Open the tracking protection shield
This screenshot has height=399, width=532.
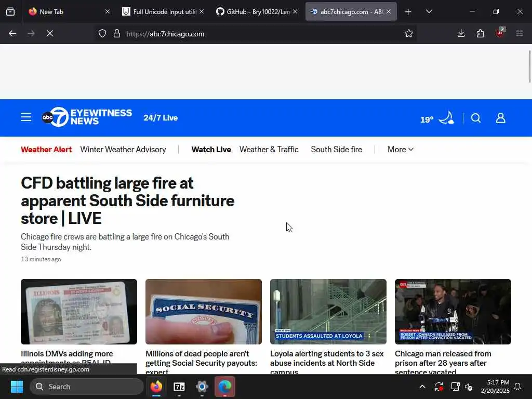(x=102, y=34)
